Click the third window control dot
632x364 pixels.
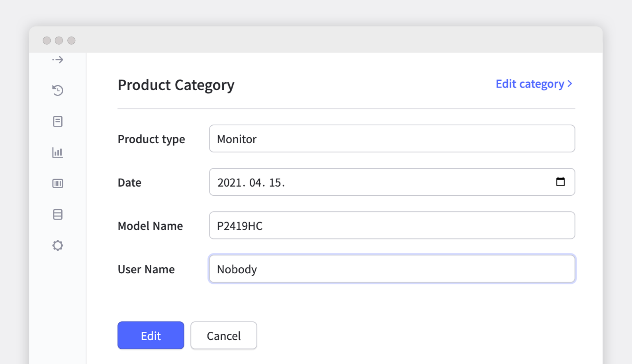[x=71, y=40]
